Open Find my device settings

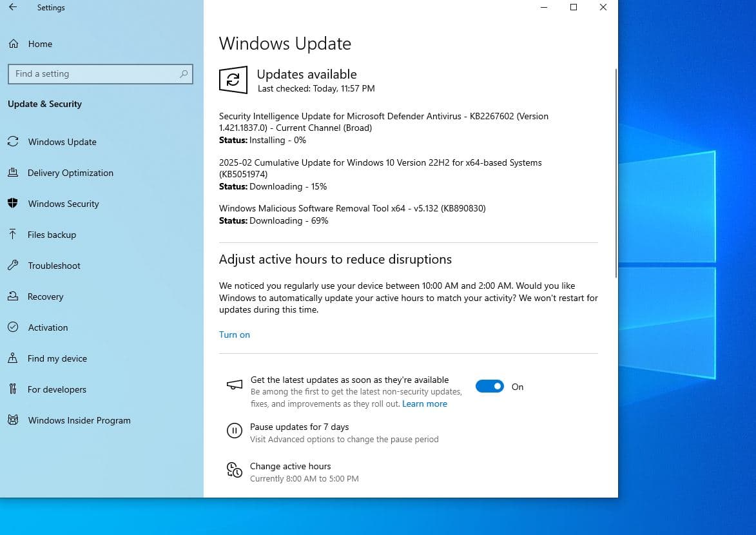coord(55,358)
